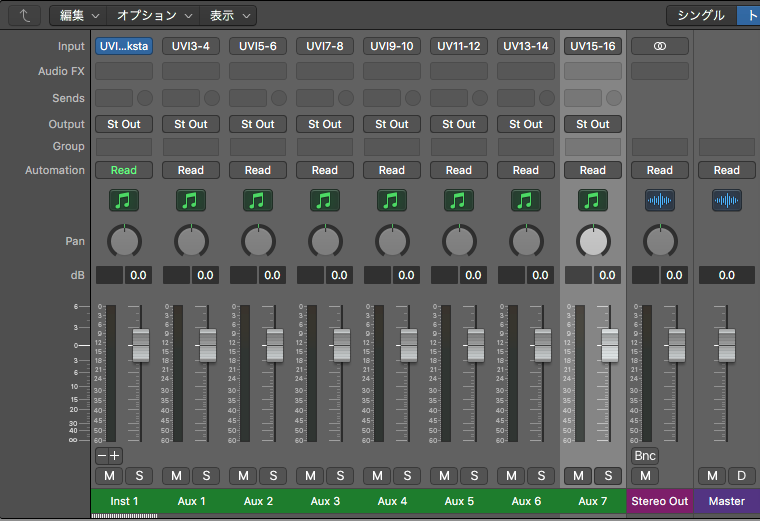Screen dimensions: 760x521
Task: Open the オプション menu
Action: pos(154,16)
